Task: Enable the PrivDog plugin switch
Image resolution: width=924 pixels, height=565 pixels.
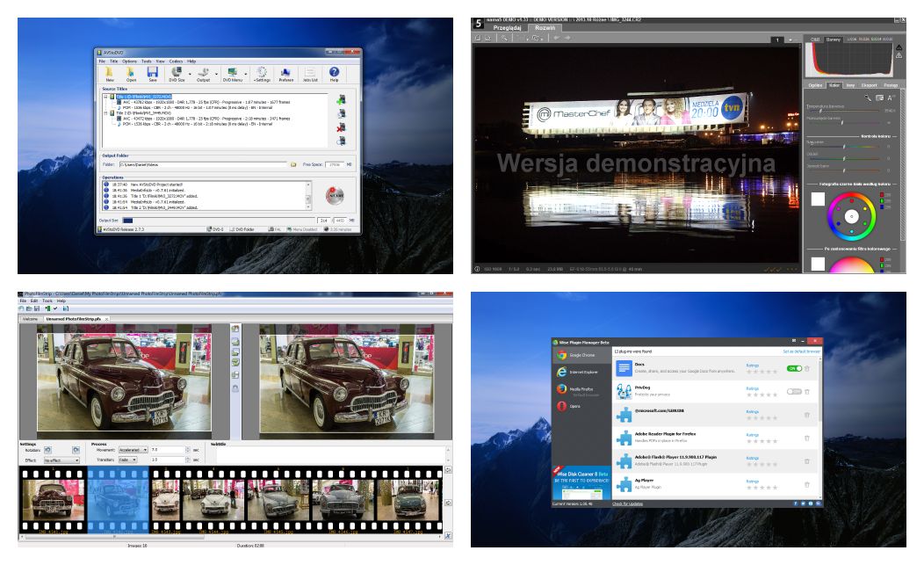Action: (793, 391)
